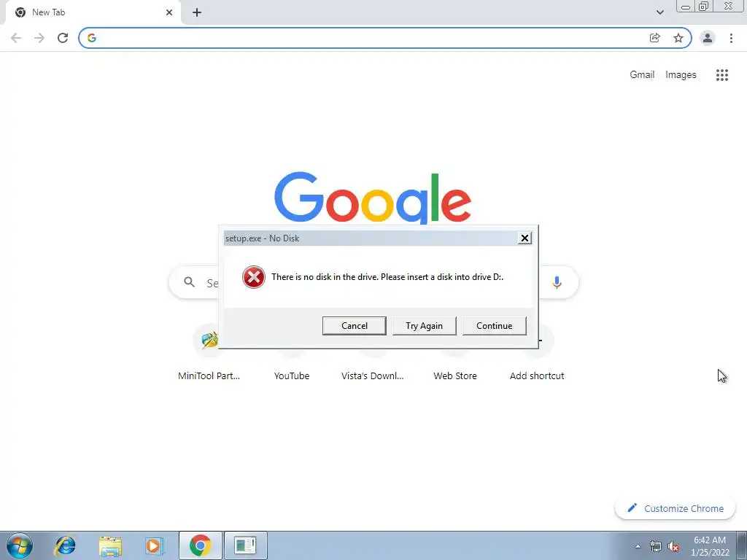
Task: Open the Windows Start menu orb
Action: click(20, 545)
